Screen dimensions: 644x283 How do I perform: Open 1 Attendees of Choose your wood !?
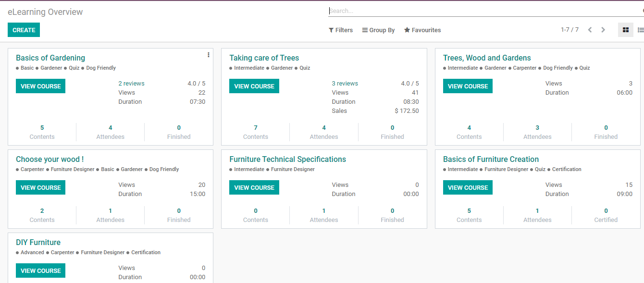[x=110, y=215]
